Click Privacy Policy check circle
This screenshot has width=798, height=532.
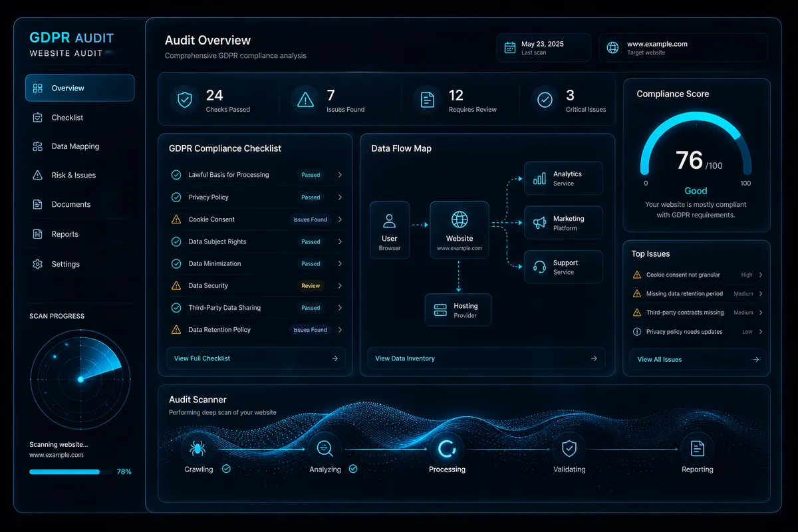pyautogui.click(x=176, y=197)
